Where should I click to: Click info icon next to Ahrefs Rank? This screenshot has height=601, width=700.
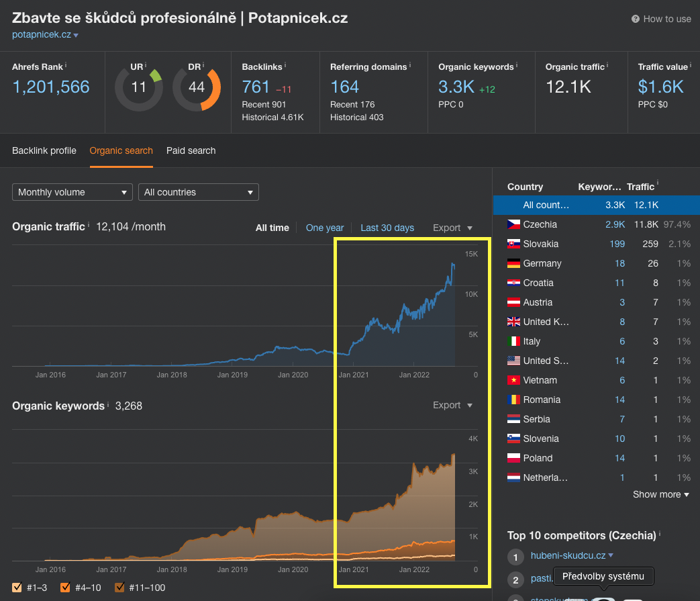[x=66, y=65]
